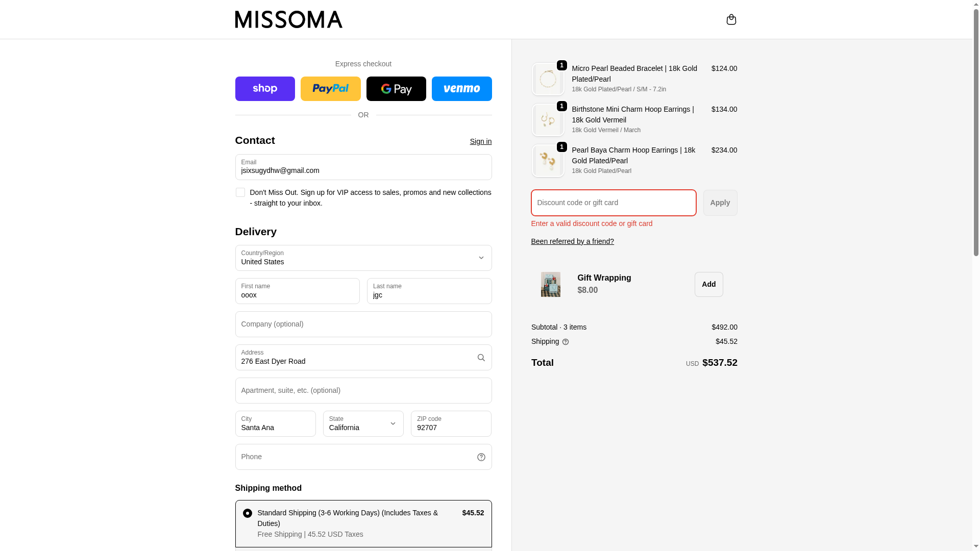Click the MISSOMA logo
The image size is (980, 551).
288,19
